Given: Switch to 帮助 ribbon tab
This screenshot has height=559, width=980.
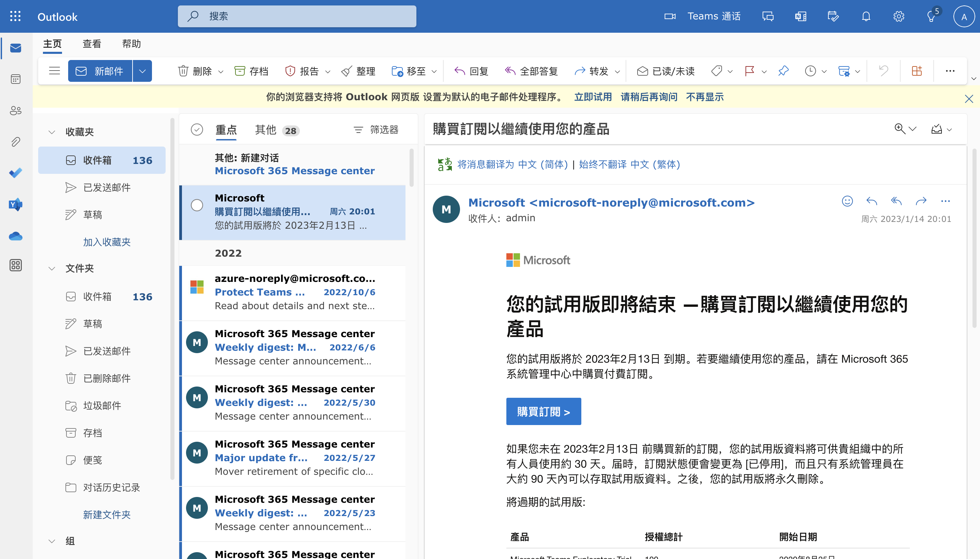Looking at the screenshot, I should point(131,44).
